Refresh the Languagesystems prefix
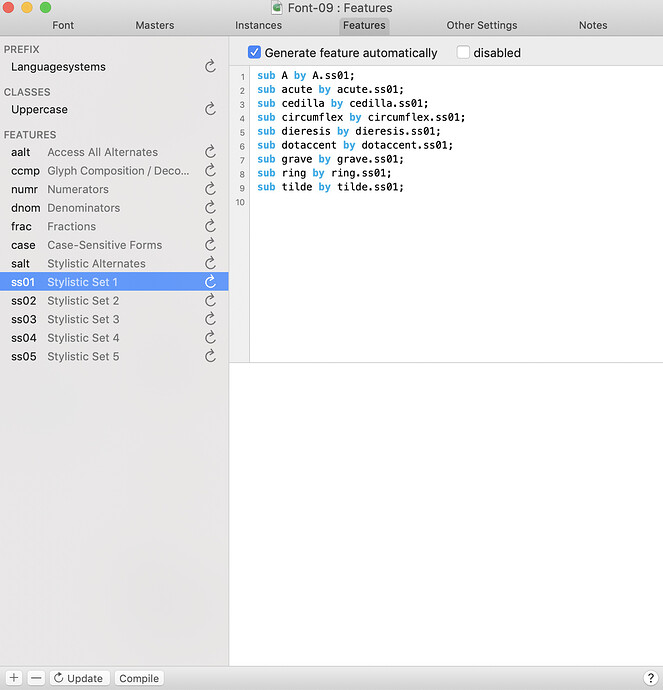The image size is (663, 690). pos(210,66)
